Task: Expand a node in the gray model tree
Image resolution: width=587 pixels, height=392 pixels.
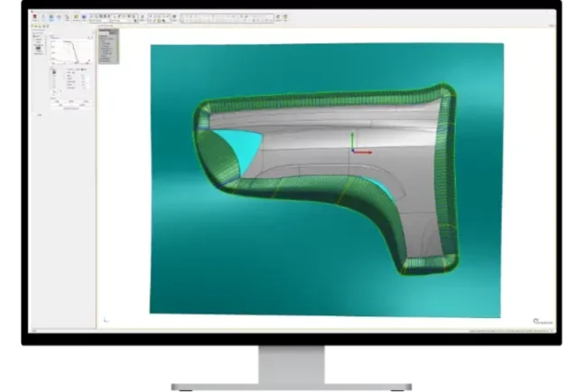Action: (x=102, y=48)
